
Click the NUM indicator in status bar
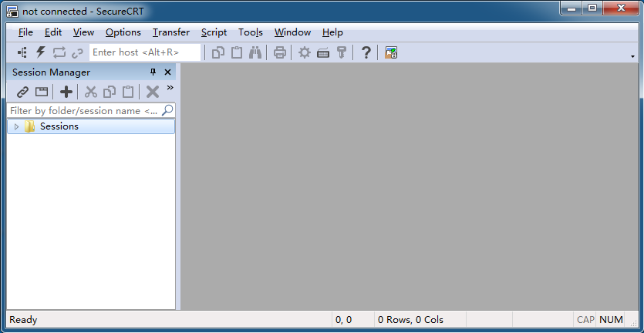click(x=611, y=320)
